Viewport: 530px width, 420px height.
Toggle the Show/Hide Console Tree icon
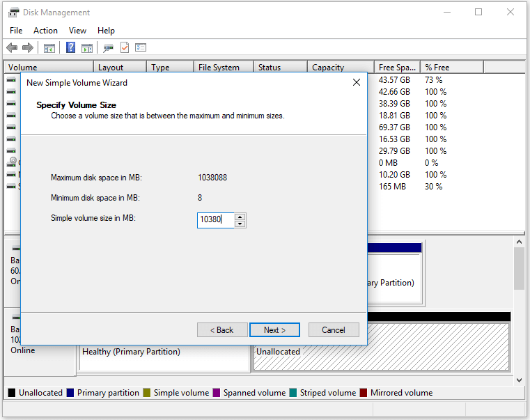point(49,48)
